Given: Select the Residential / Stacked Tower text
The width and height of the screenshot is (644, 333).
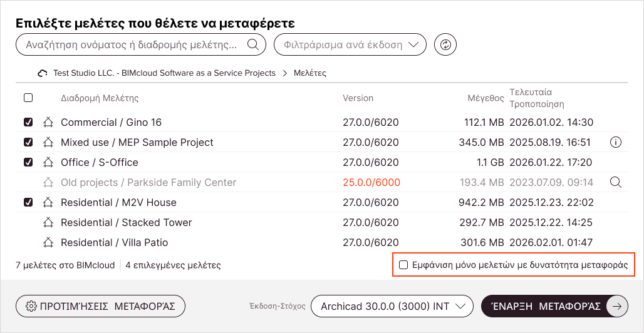Looking at the screenshot, I should [x=127, y=223].
